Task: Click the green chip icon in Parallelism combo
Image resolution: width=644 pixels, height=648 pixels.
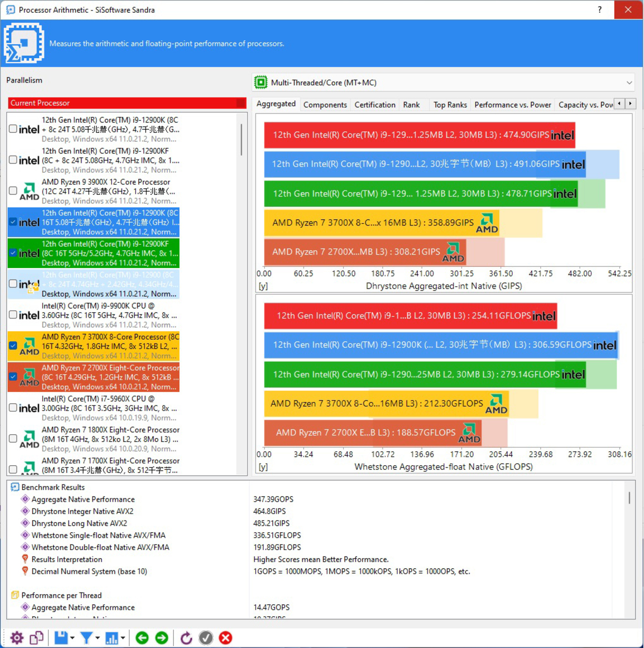Action: tap(261, 82)
